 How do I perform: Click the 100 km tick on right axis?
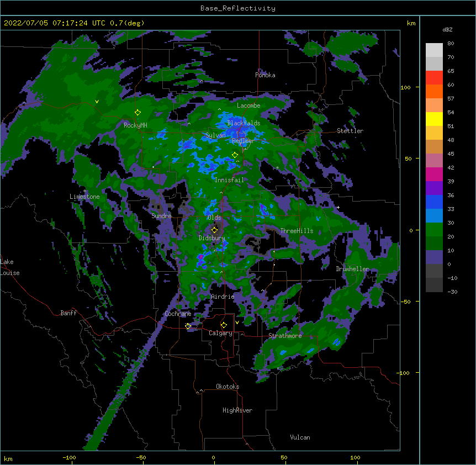click(x=405, y=87)
